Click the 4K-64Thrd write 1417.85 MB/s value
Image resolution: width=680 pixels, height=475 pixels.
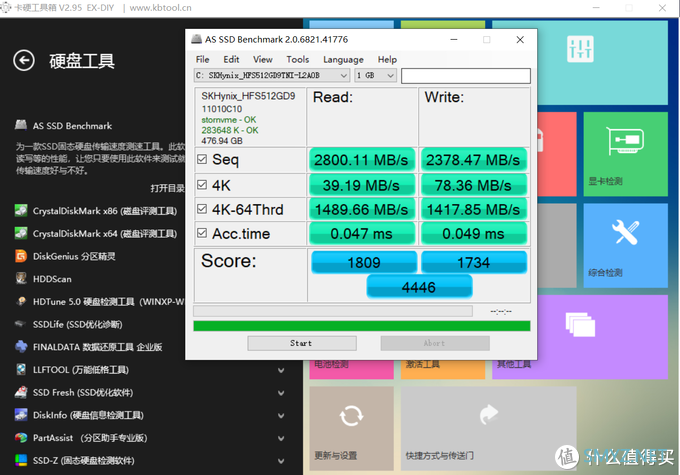(474, 210)
